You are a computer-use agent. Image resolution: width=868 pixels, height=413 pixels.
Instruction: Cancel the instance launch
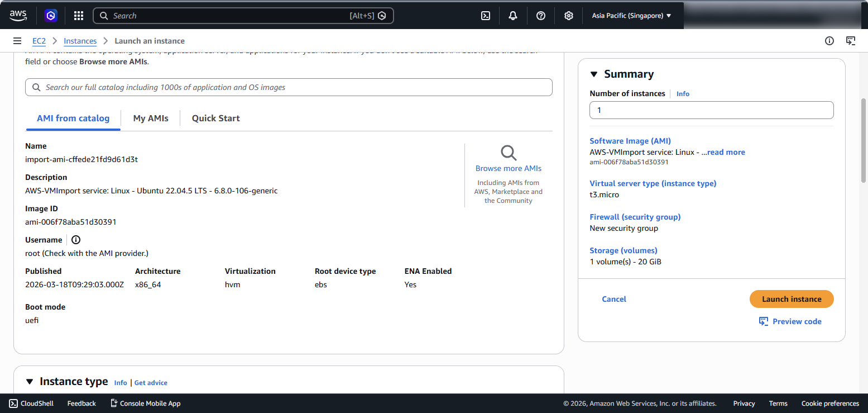tap(614, 299)
